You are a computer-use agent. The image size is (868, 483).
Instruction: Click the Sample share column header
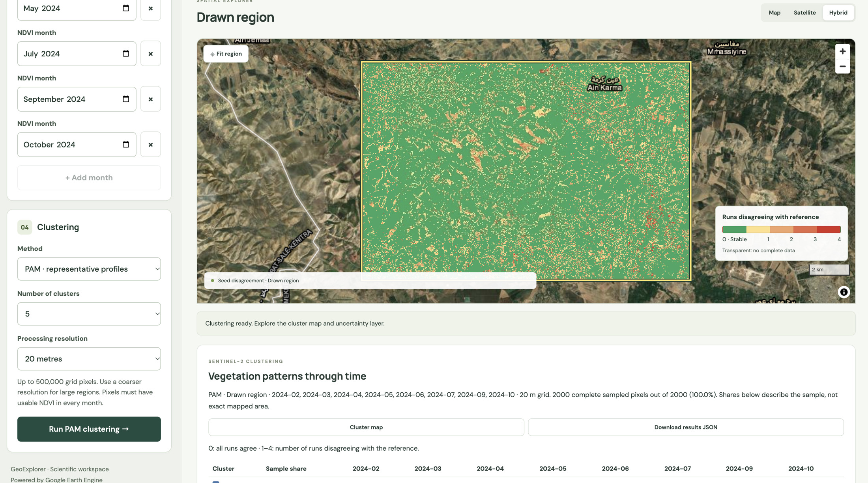pos(286,468)
